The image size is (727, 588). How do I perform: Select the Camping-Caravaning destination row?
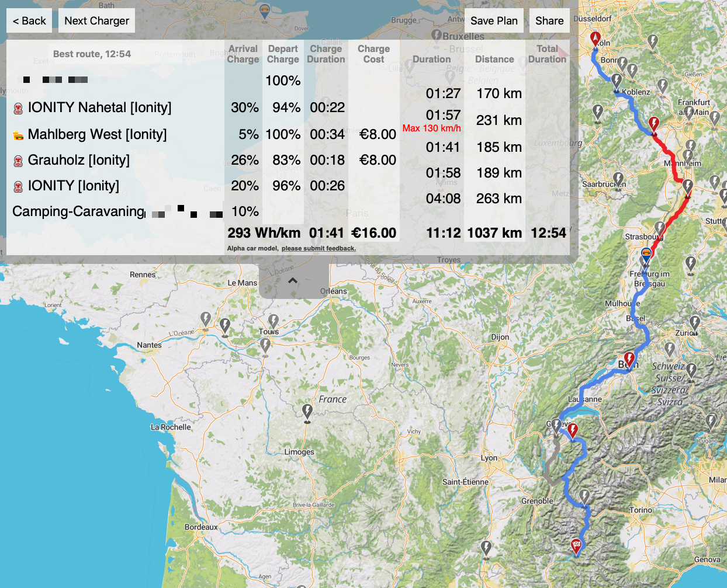78,211
